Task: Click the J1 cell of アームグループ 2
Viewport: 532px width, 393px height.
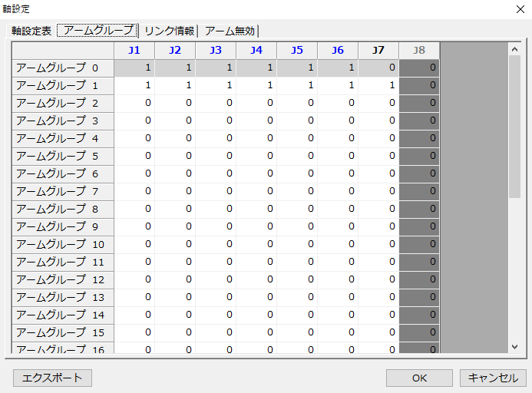Action: (134, 103)
